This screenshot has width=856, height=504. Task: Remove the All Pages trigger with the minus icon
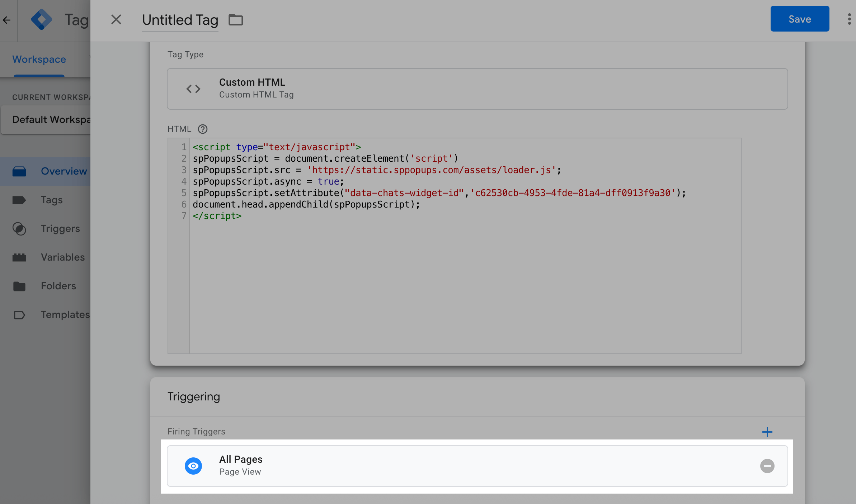(767, 466)
